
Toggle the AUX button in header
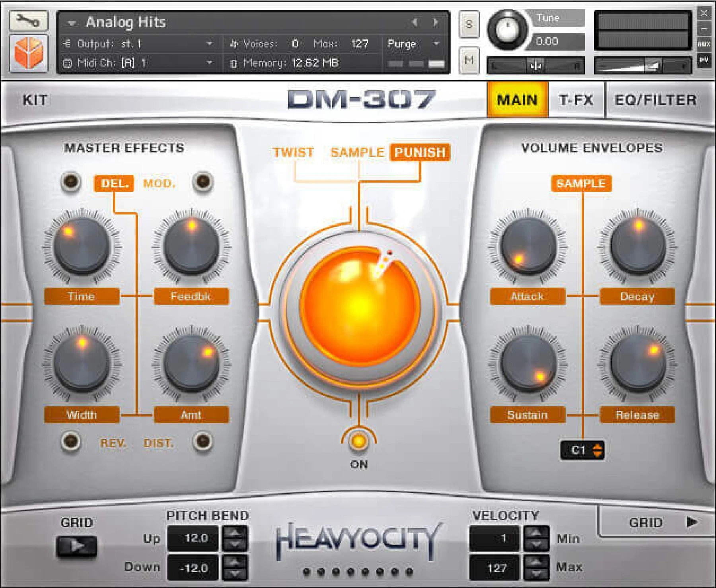[704, 44]
